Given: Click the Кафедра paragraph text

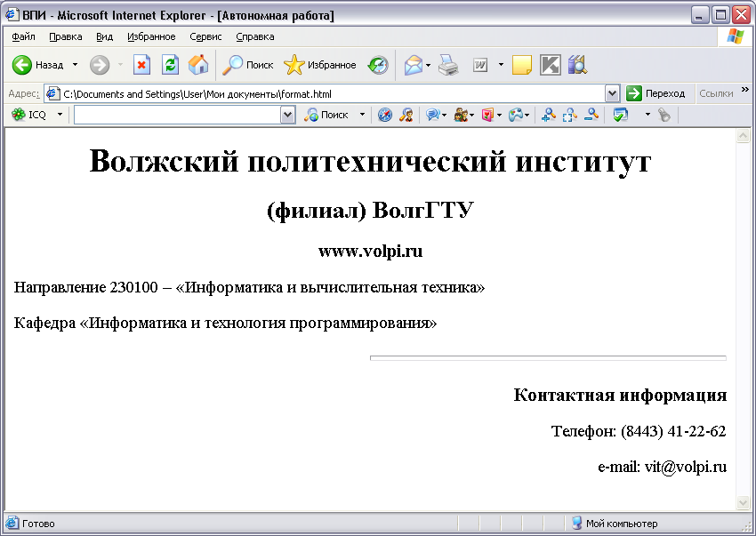Looking at the screenshot, I should pos(225,323).
